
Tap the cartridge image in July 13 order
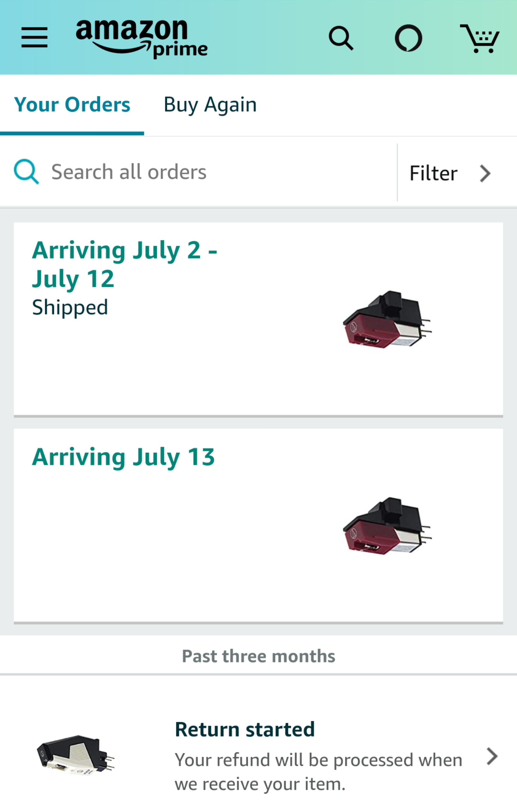pos(387,526)
